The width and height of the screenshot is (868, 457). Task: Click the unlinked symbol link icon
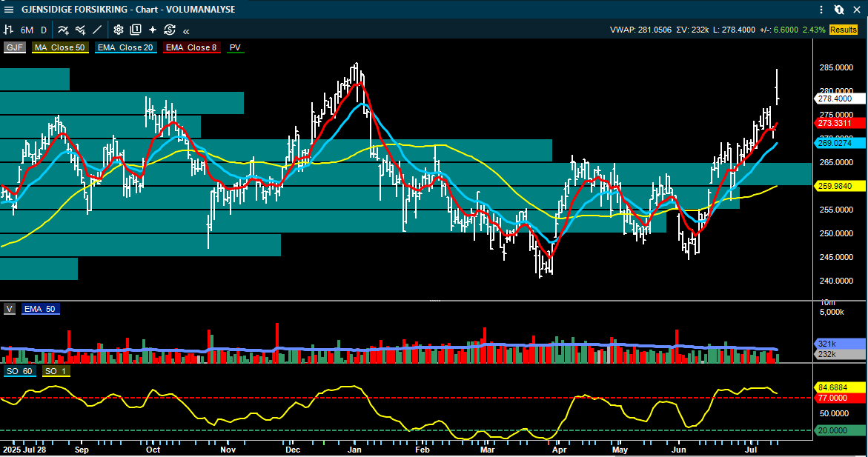[x=838, y=10]
